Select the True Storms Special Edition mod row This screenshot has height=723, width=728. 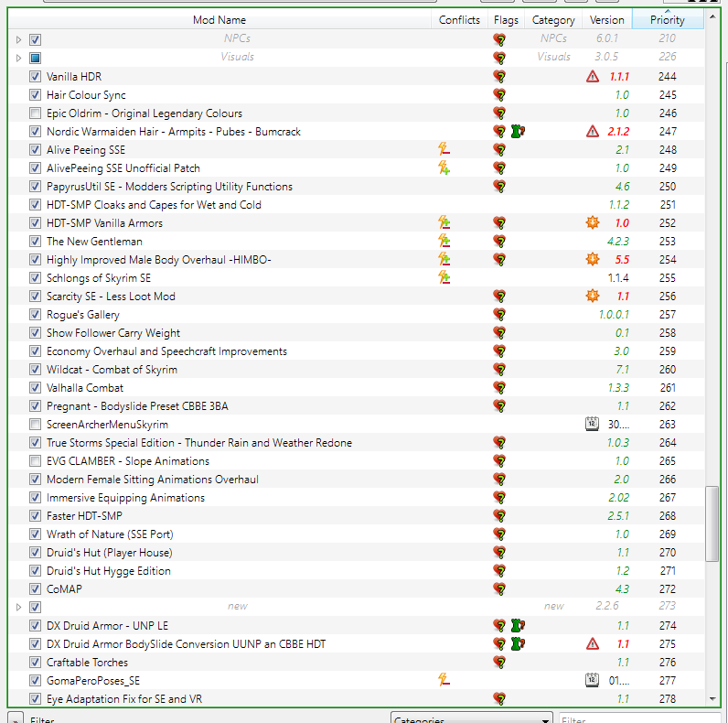[x=356, y=443]
